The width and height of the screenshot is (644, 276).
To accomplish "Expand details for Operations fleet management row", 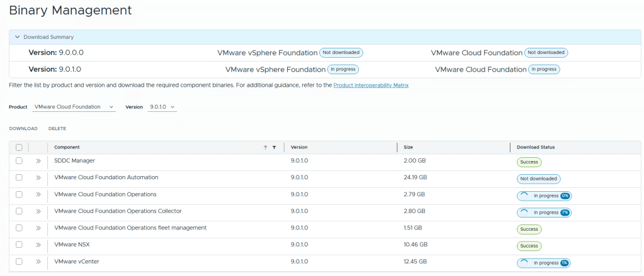I will coord(38,228).
